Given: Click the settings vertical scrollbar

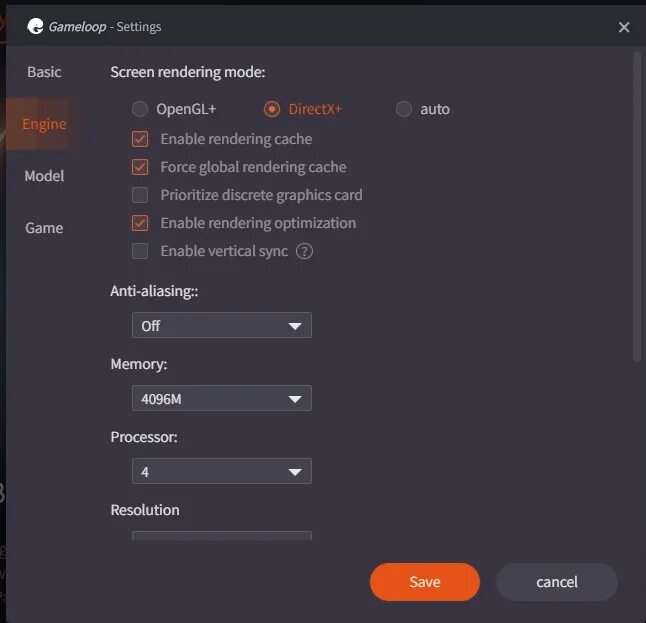Looking at the screenshot, I should (x=637, y=206).
